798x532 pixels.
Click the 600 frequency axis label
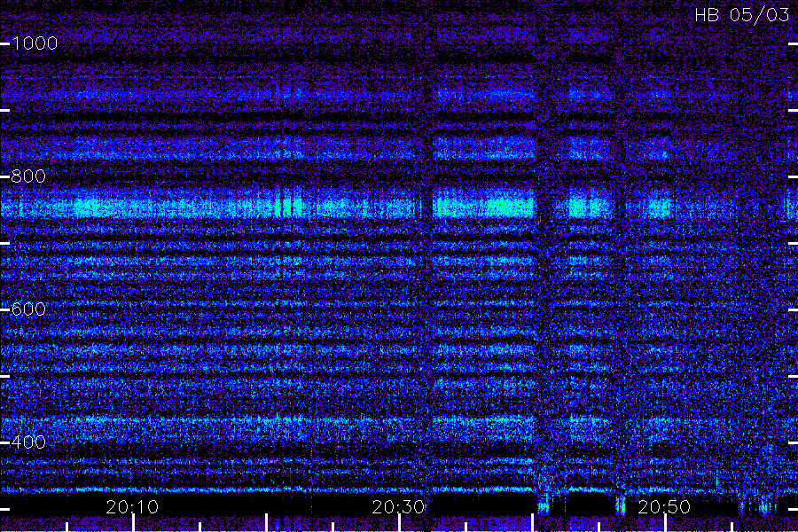pyautogui.click(x=28, y=309)
